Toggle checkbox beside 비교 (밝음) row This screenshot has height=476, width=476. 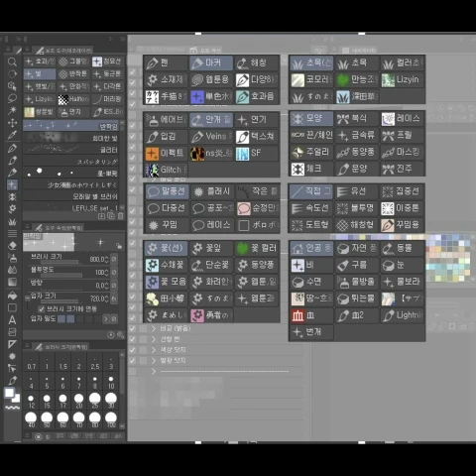(x=133, y=328)
